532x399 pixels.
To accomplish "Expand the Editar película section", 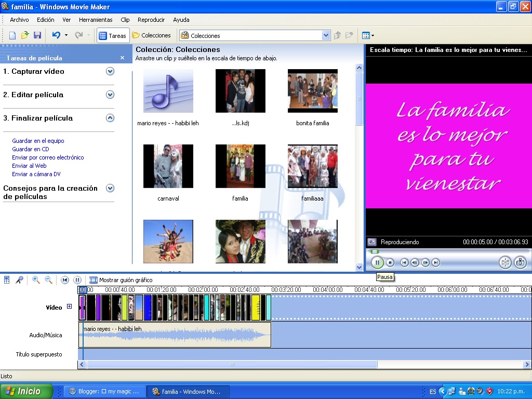I will click(x=110, y=95).
